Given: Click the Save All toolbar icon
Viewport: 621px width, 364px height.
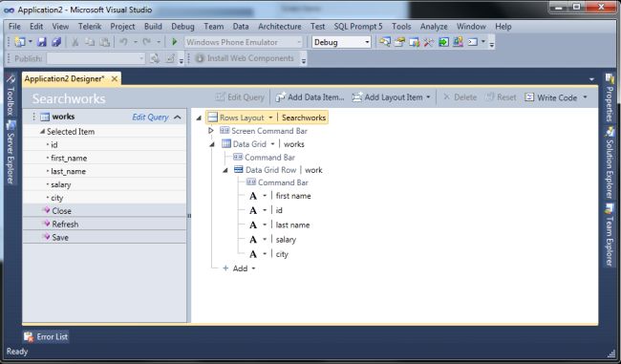Looking at the screenshot, I should (x=56, y=42).
